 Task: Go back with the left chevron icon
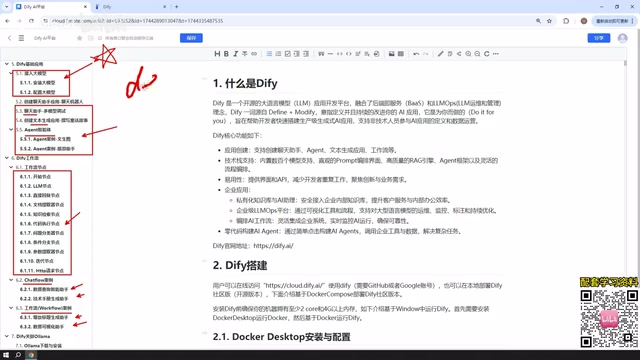coord(9,38)
